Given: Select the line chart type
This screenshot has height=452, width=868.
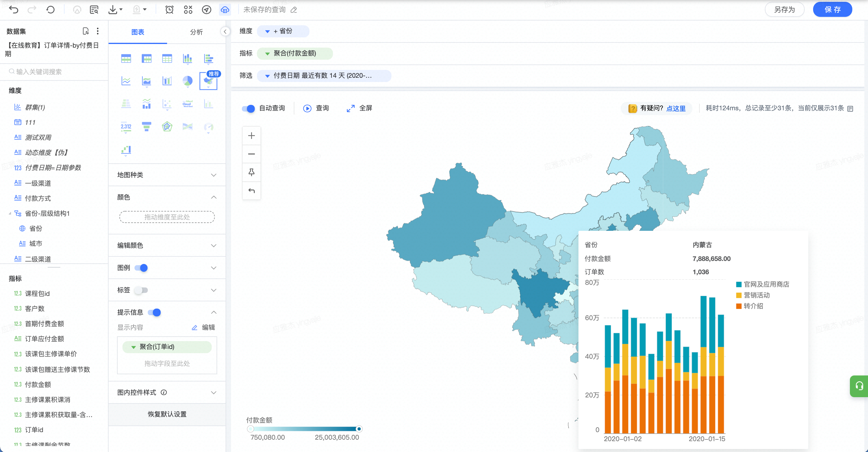Looking at the screenshot, I should (x=126, y=81).
